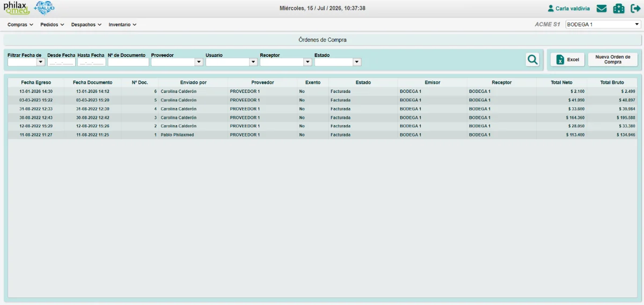The height and width of the screenshot is (305, 644).
Task: Sort by Total Bruto column header
Action: click(x=612, y=83)
